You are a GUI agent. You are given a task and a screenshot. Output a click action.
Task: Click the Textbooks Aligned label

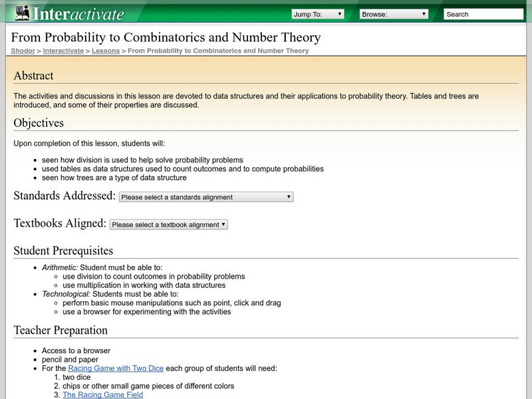[60, 223]
